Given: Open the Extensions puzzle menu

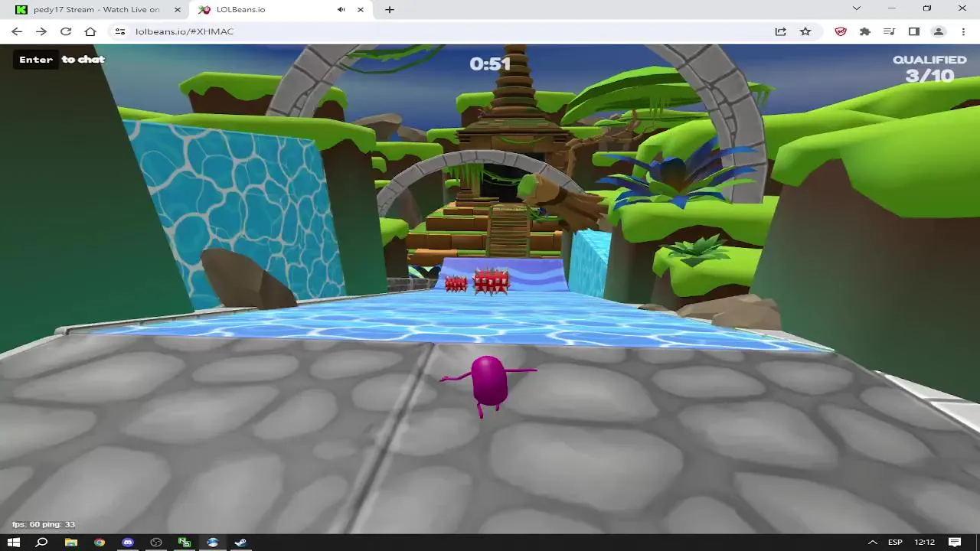Looking at the screenshot, I should (865, 31).
